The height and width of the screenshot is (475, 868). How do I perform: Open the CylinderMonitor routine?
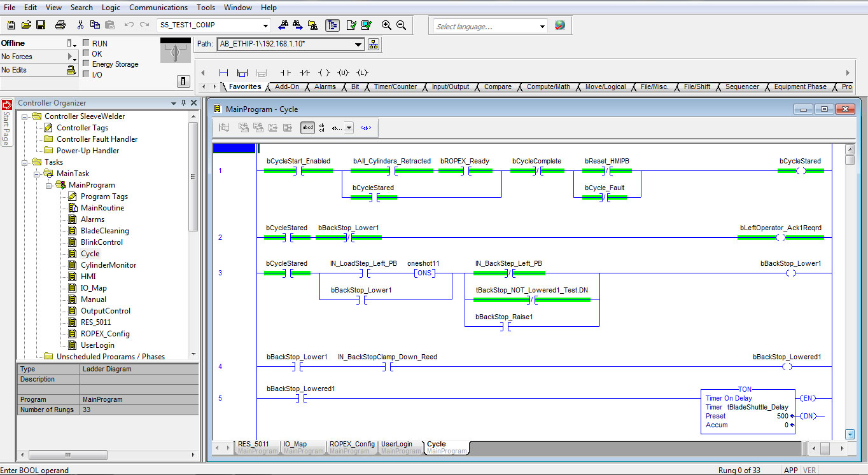[x=108, y=265]
